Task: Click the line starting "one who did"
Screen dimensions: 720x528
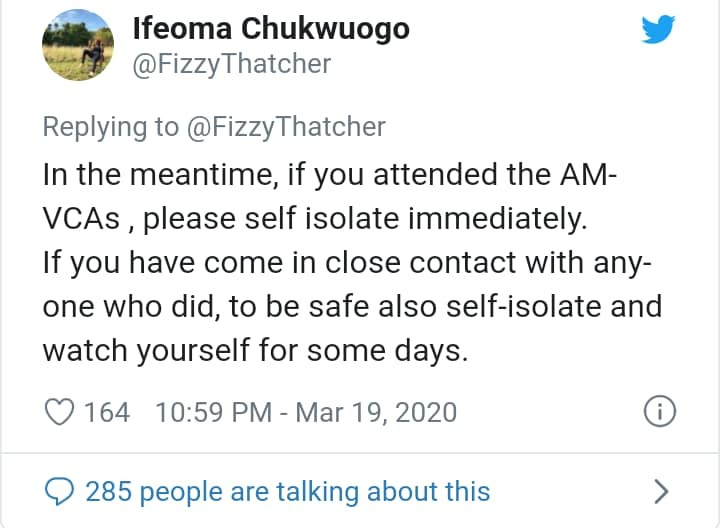Action: (352, 306)
